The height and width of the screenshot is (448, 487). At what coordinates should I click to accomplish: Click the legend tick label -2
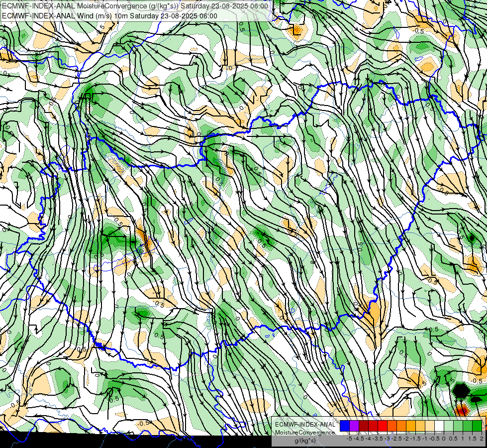(x=406, y=439)
